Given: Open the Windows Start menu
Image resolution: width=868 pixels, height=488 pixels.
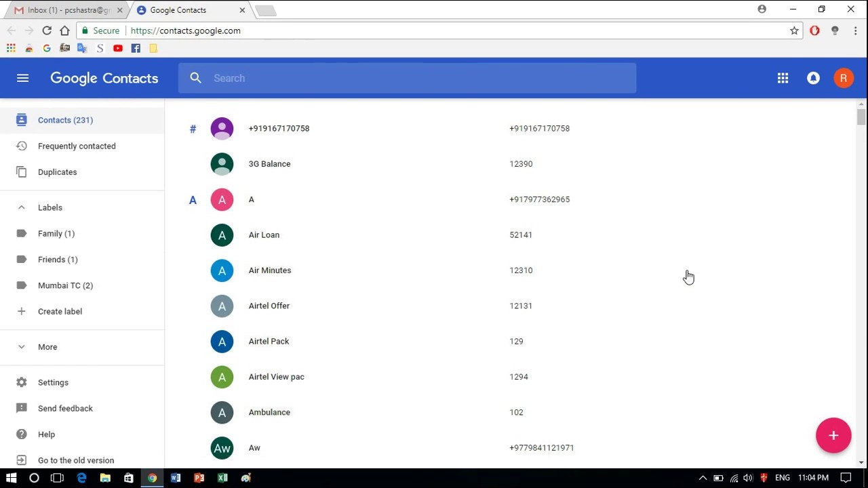Looking at the screenshot, I should [x=11, y=478].
